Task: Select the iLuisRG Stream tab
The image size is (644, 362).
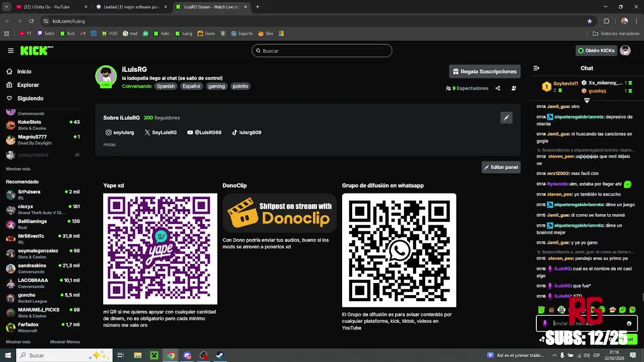Action: [211, 7]
